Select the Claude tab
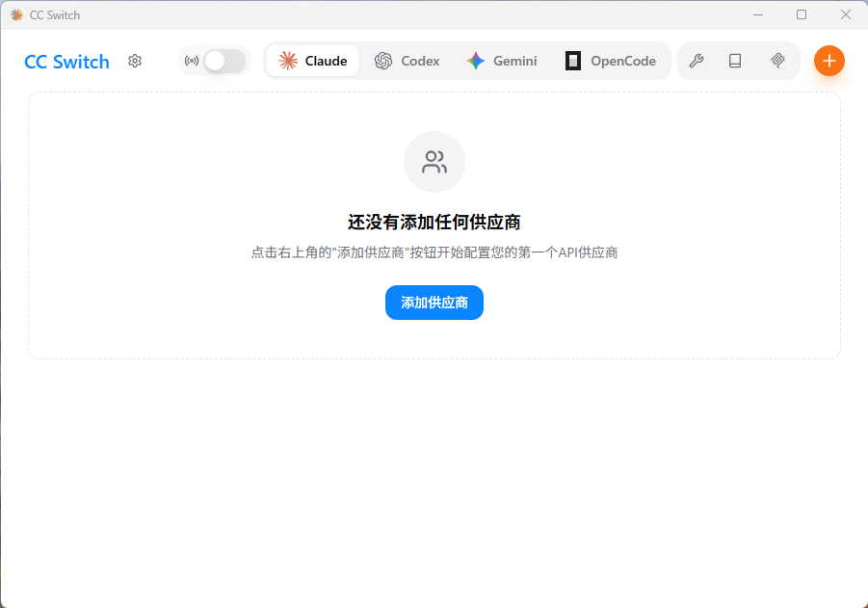868x608 pixels. click(x=312, y=61)
